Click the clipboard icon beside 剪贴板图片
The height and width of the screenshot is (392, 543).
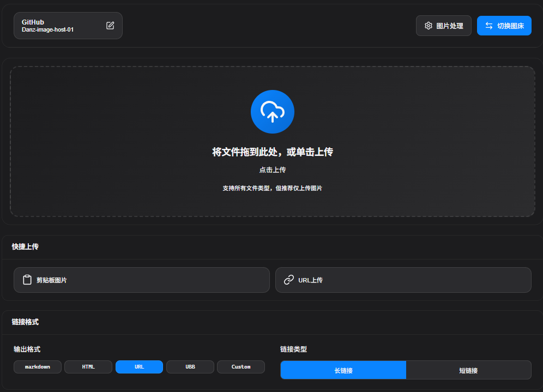coord(27,280)
